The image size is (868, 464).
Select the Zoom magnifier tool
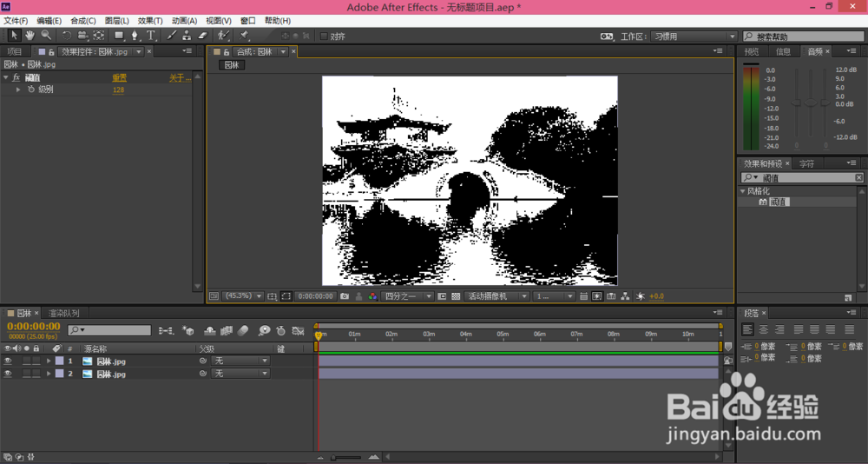click(46, 36)
